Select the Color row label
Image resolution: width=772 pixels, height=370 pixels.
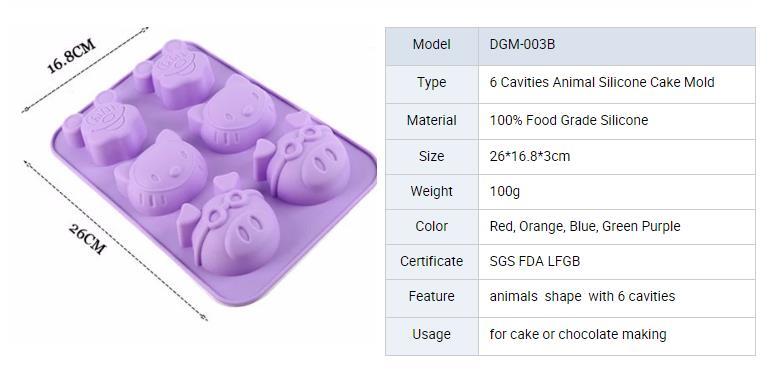[431, 226]
